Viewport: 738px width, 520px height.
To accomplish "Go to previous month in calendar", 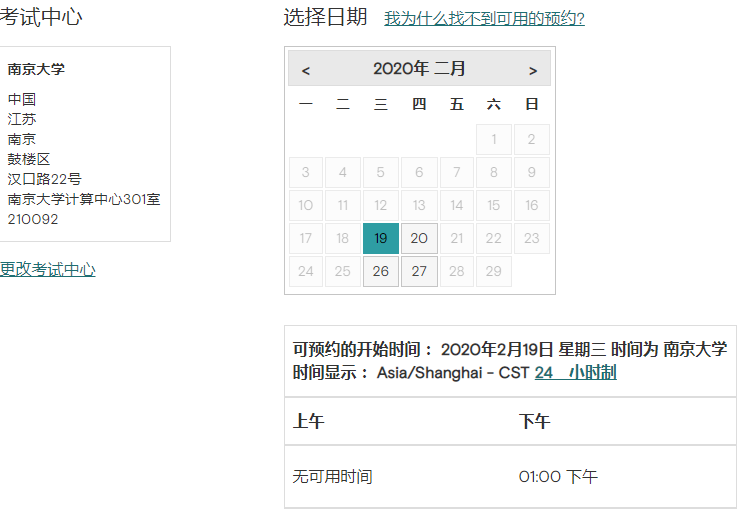I will click(x=306, y=70).
